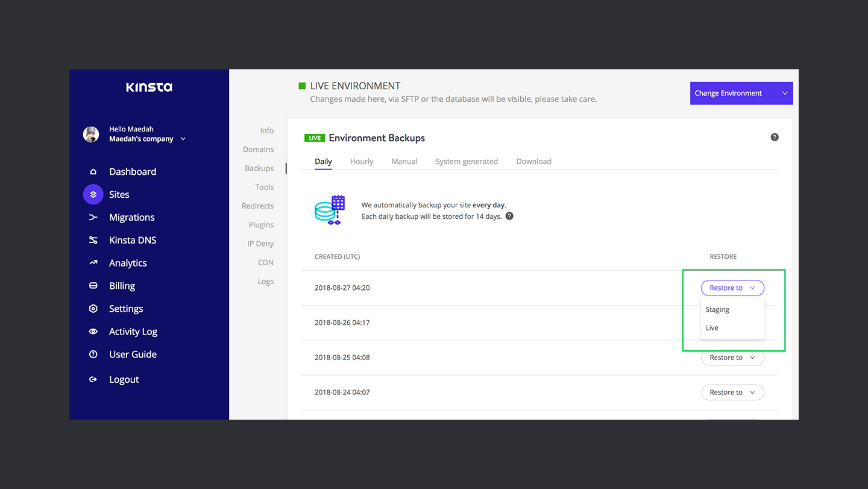Click the Migrations arrow icon
The width and height of the screenshot is (868, 489).
(x=93, y=218)
